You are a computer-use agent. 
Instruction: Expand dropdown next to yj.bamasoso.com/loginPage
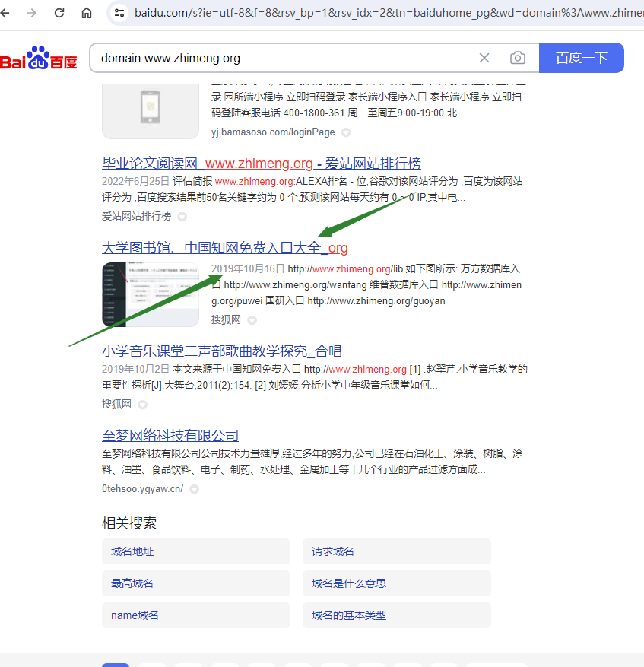[346, 132]
